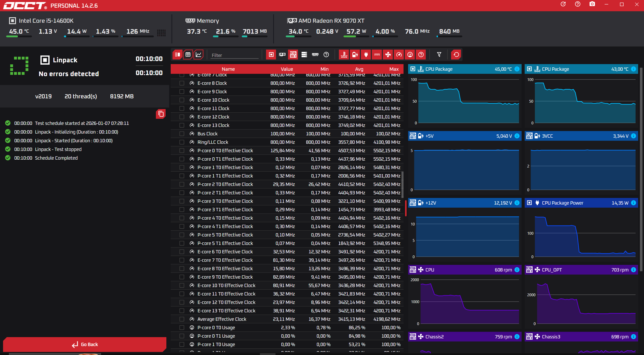The height and width of the screenshot is (355, 644).
Task: Toggle the voltage sensor type filter
Action: click(355, 55)
